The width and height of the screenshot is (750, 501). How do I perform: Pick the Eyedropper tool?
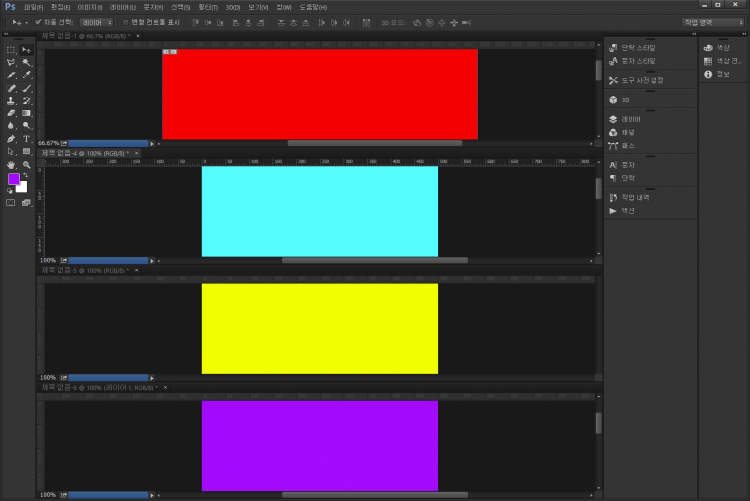(27, 74)
